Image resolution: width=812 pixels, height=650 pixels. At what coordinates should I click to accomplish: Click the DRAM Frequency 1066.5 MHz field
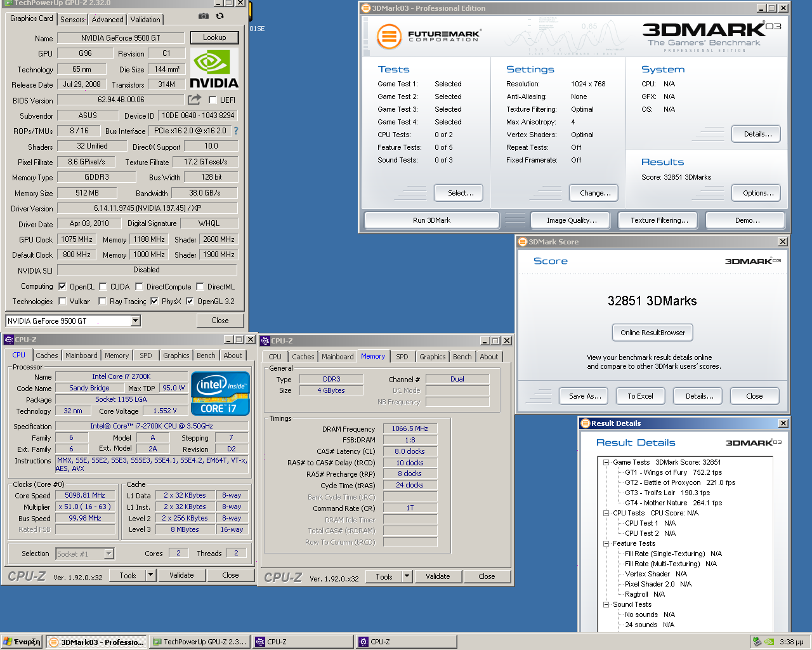410,428
